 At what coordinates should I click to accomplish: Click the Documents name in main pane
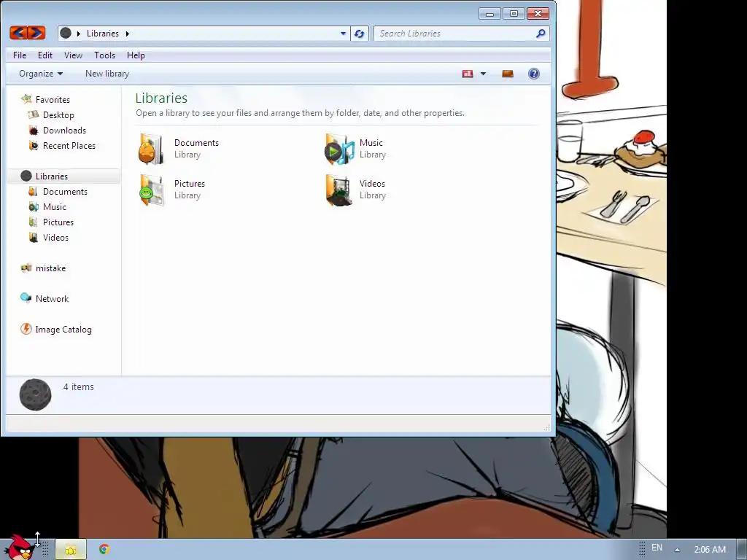tap(196, 143)
